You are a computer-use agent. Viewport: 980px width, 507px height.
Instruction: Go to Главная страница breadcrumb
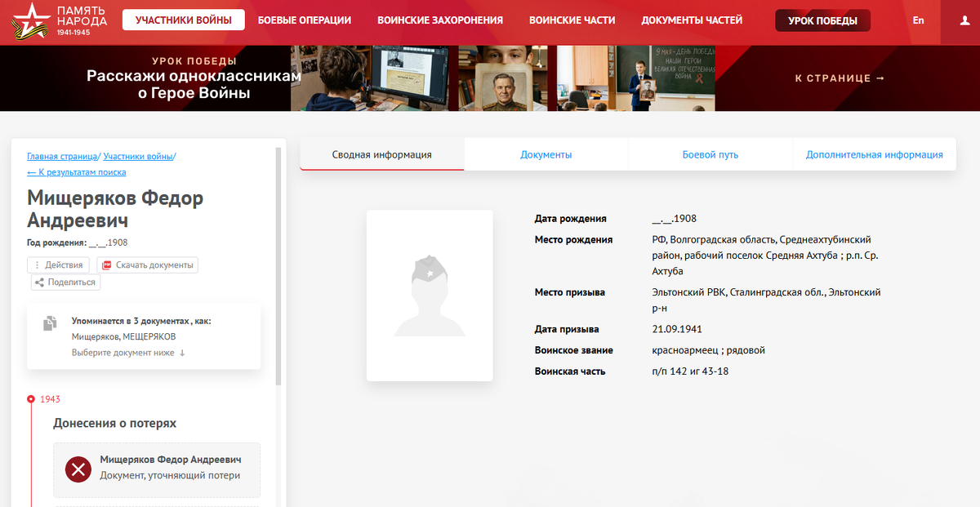pos(62,156)
